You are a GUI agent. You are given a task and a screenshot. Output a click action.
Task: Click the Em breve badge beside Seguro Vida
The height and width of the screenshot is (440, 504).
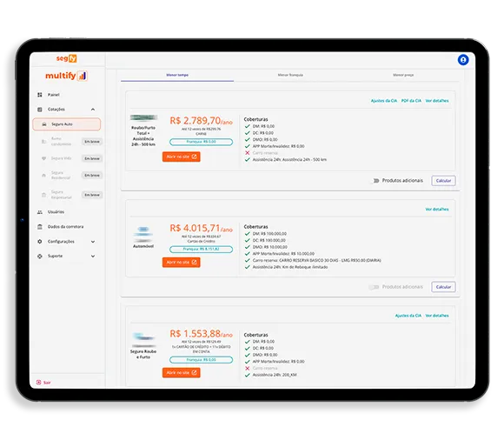pyautogui.click(x=92, y=158)
